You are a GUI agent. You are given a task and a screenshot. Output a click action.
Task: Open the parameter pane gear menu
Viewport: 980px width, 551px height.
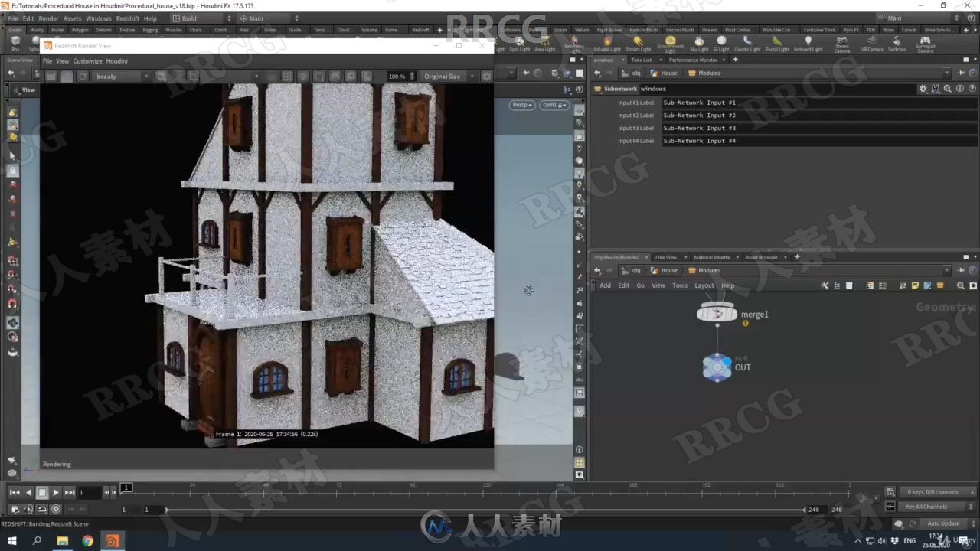[923, 89]
